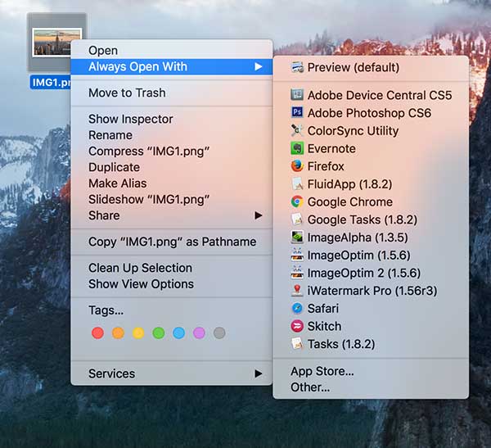The width and height of the screenshot is (491, 448).
Task: Click the Safari compass icon
Action: (297, 308)
